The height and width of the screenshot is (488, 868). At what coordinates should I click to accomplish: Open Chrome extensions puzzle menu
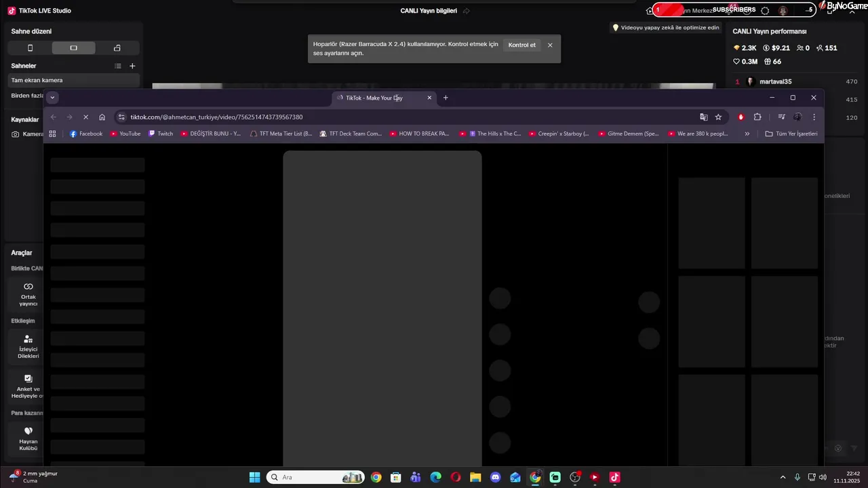click(757, 117)
